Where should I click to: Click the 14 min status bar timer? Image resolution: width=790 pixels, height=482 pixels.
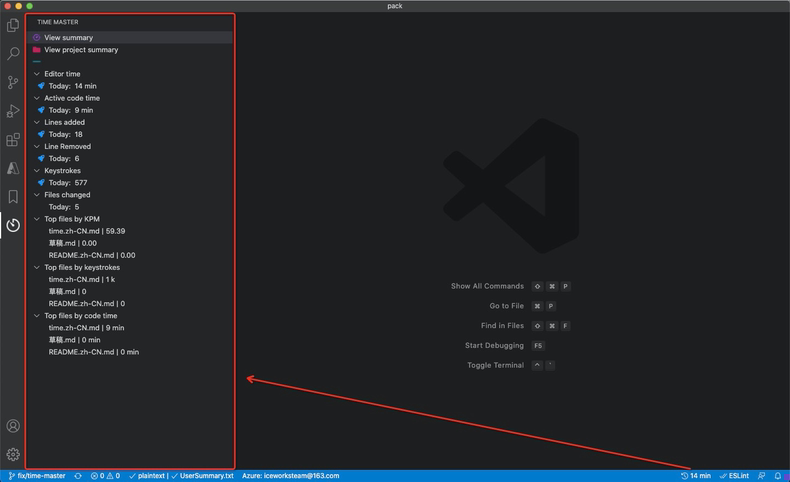tap(695, 476)
